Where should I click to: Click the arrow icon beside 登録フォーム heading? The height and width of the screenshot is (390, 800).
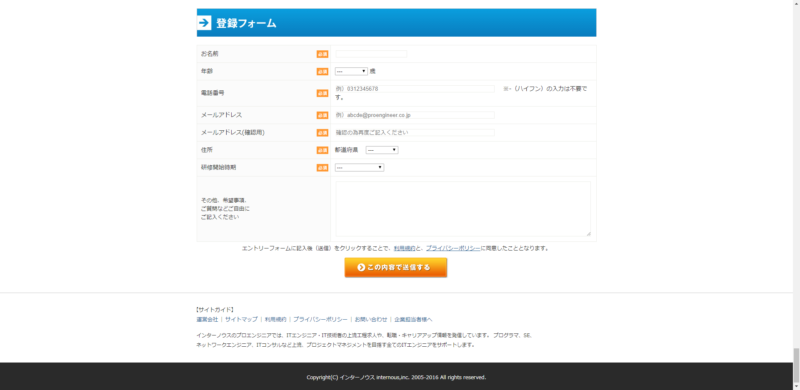coord(204,23)
